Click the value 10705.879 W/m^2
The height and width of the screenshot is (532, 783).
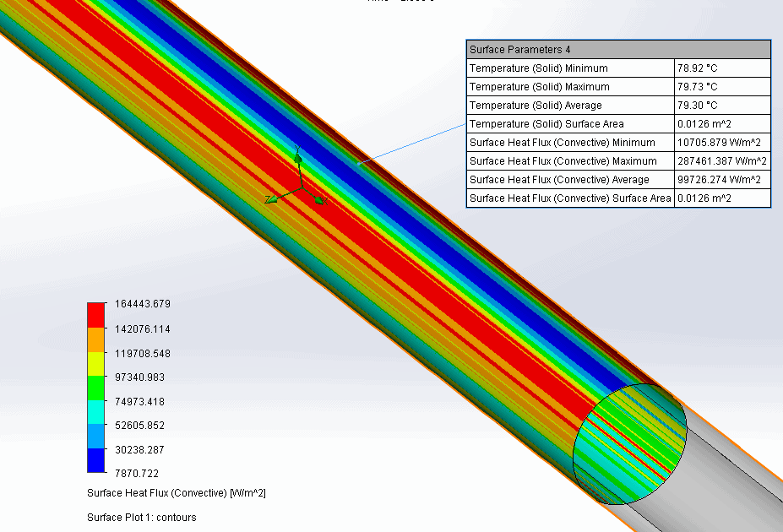pos(719,143)
